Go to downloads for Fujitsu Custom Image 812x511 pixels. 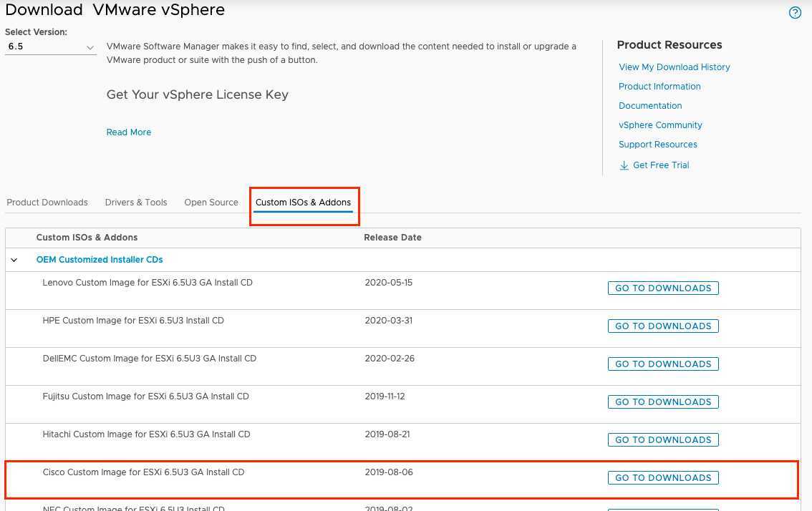(x=663, y=401)
